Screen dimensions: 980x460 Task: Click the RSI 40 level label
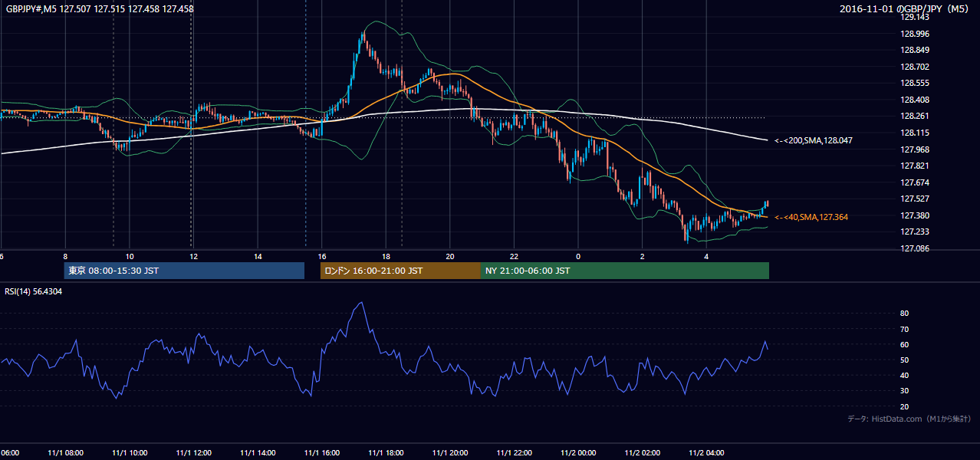(x=904, y=375)
